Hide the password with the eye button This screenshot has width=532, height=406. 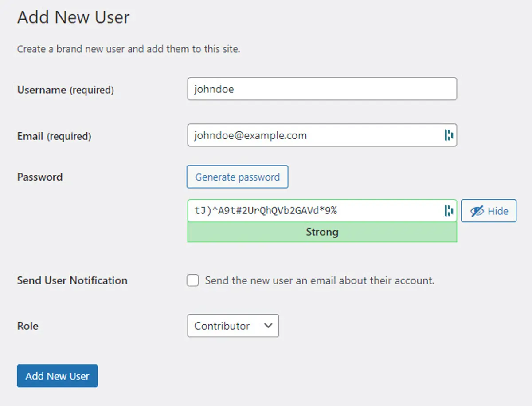coord(489,211)
